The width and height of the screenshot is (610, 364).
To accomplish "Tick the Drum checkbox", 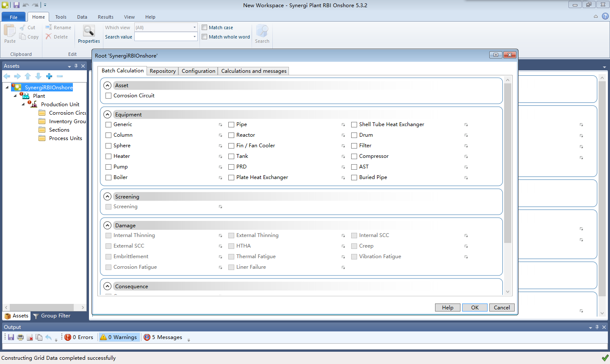I will (x=354, y=135).
